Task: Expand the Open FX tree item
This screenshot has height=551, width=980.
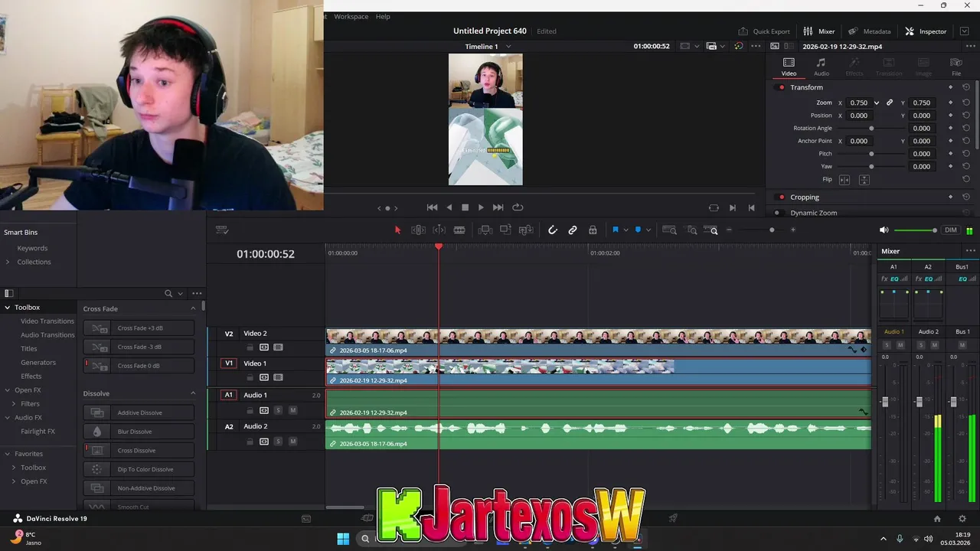Action: tap(7, 390)
